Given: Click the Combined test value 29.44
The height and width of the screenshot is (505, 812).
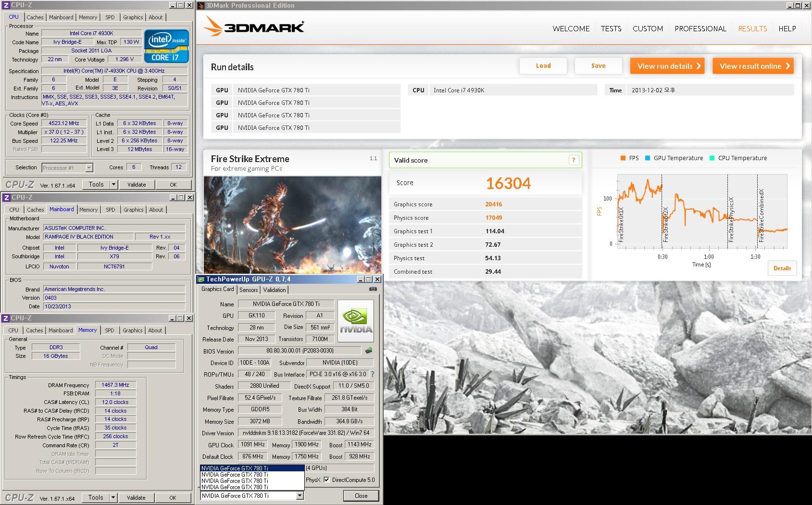Looking at the screenshot, I should [x=493, y=272].
